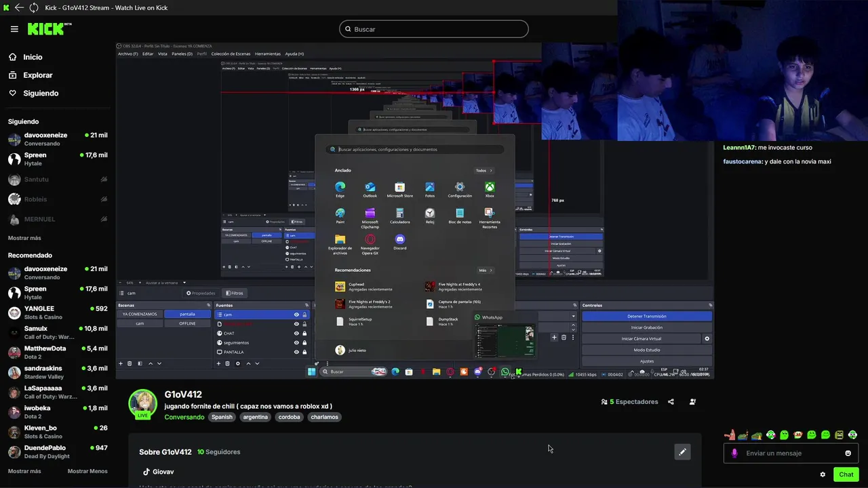Toggle PANTALLA source eye in outermost OBS
The height and width of the screenshot is (488, 868).
[x=296, y=352]
